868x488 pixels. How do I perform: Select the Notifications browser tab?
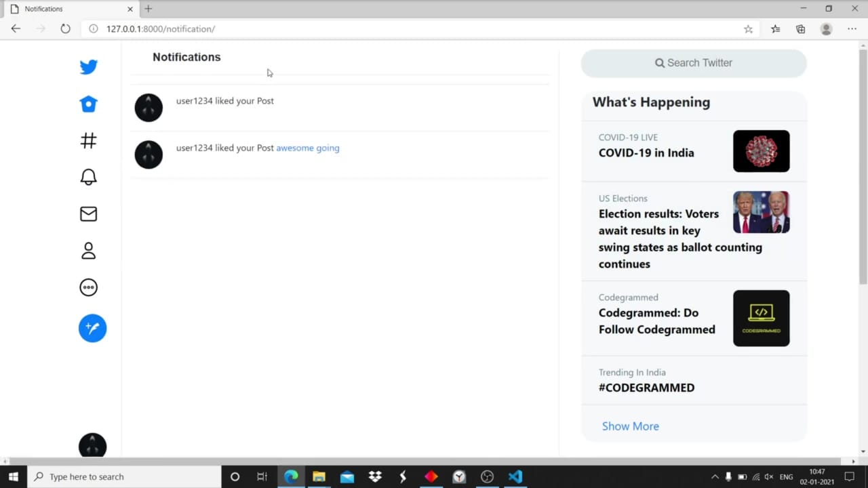[x=70, y=9]
